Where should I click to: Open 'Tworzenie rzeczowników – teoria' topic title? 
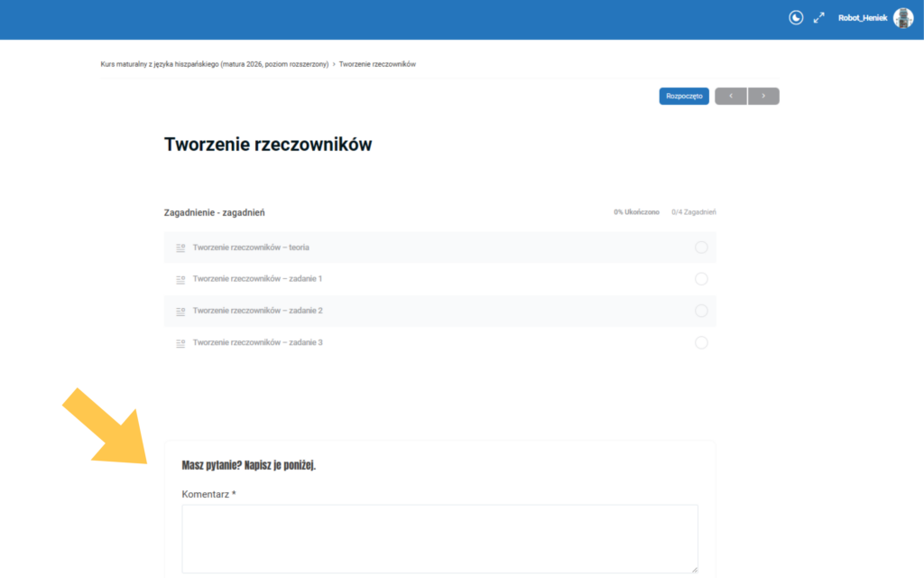pyautogui.click(x=251, y=247)
